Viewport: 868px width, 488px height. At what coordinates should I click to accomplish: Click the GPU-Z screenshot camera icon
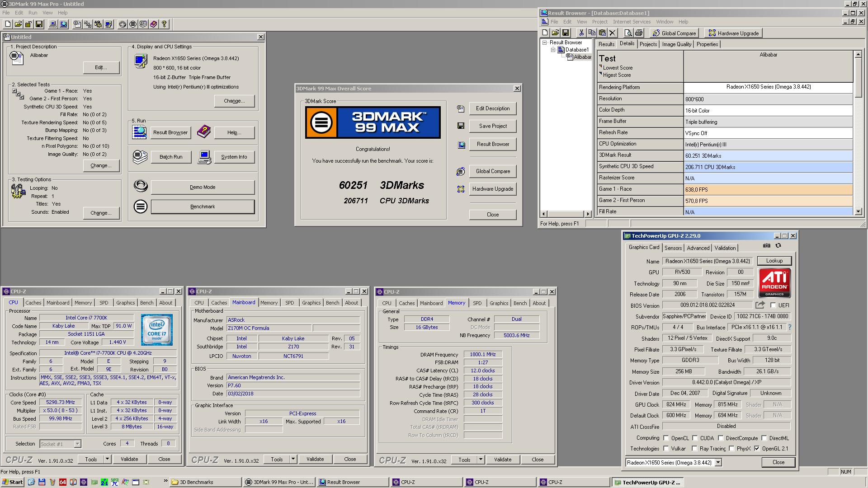767,245
